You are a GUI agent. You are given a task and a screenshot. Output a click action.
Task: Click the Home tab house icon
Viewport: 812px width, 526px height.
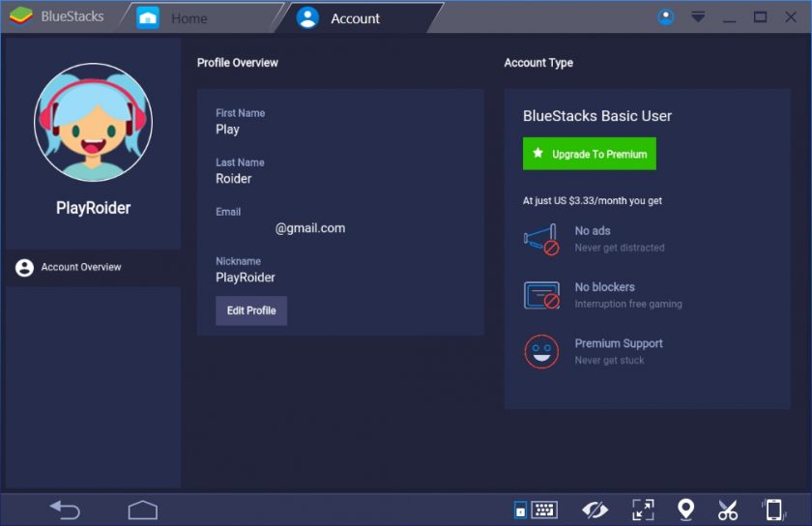tap(148, 18)
